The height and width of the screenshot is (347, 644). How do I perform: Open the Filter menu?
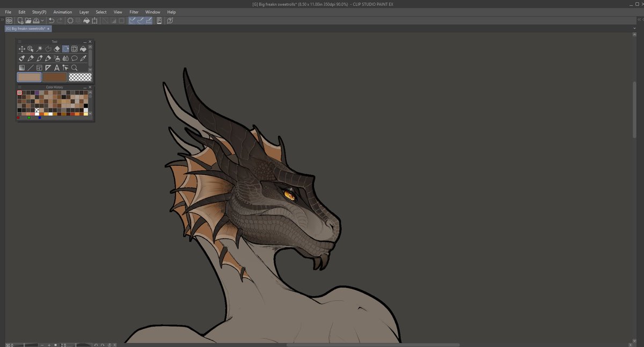(x=134, y=12)
